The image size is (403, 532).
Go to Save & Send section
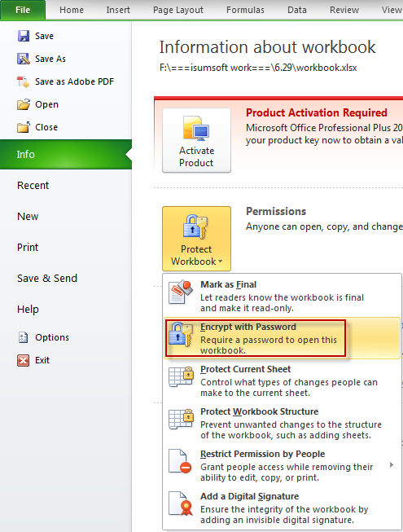tap(47, 278)
